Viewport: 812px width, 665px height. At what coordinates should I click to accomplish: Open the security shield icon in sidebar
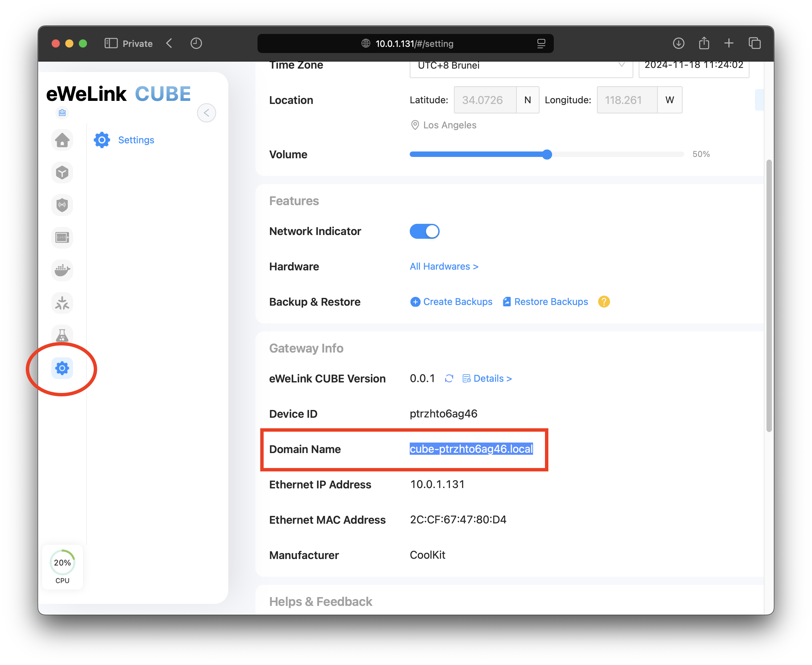62,205
